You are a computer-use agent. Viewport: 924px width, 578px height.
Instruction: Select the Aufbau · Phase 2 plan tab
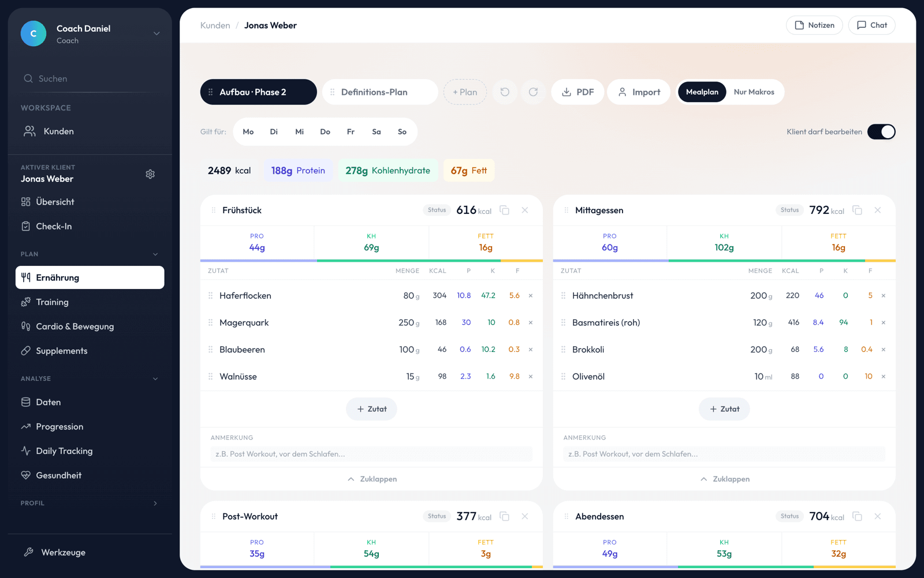[259, 92]
